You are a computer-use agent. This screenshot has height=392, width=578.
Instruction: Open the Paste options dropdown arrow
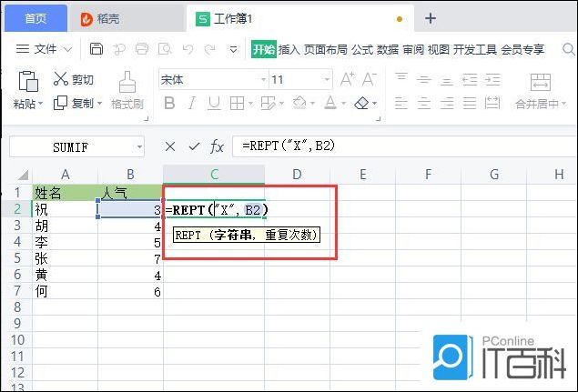pyautogui.click(x=40, y=104)
